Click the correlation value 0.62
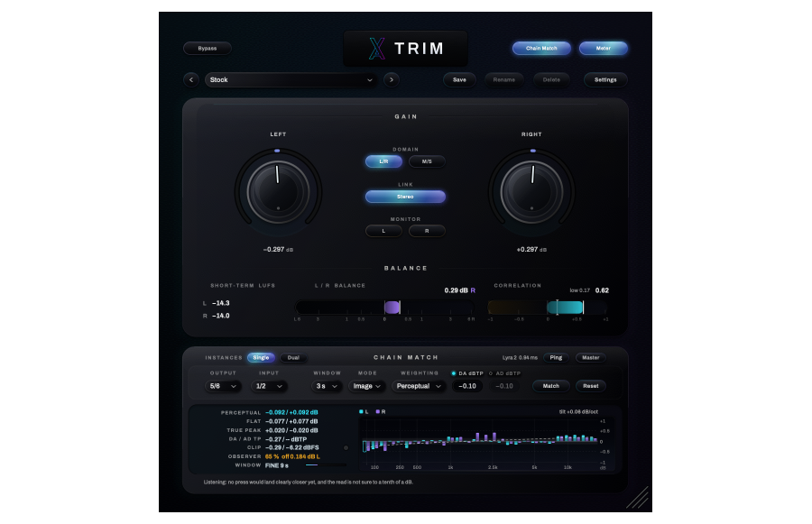 [603, 290]
